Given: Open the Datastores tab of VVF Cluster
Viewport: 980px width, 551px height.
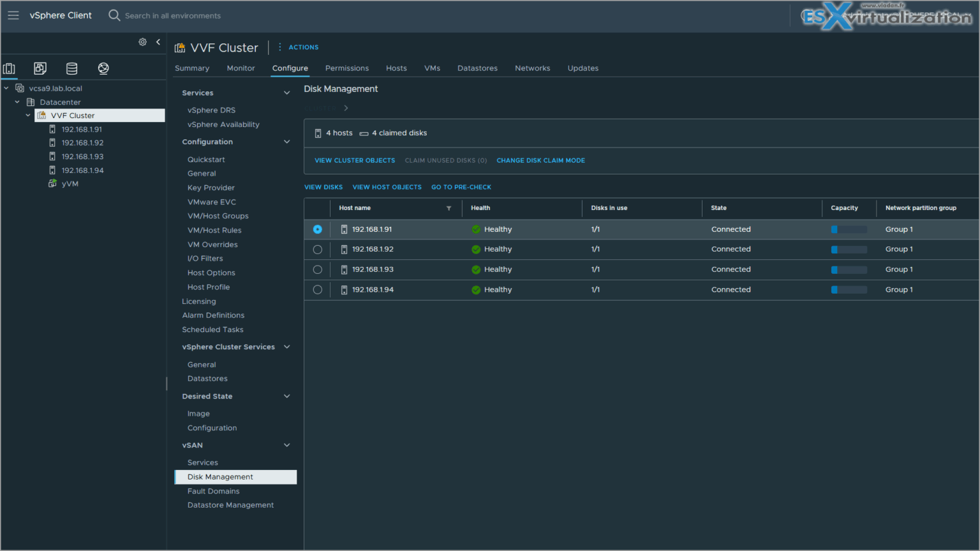Looking at the screenshot, I should [477, 68].
